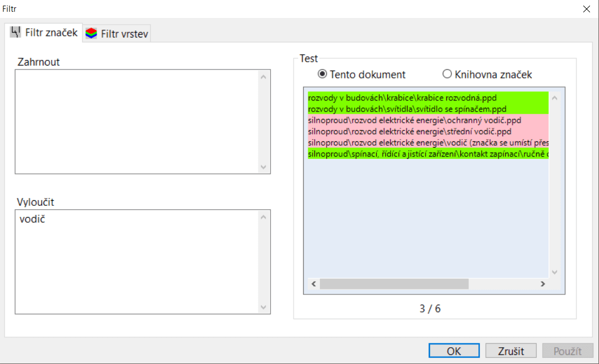Select row vodič (značka se umístí
Image resolution: width=599 pixels, height=364 pixels.
428,142
